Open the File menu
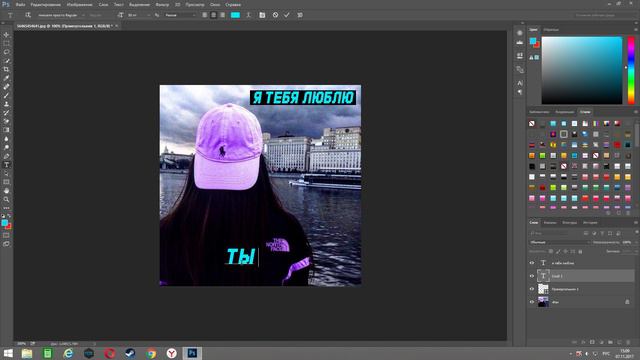The height and width of the screenshot is (360, 640). pyautogui.click(x=20, y=4)
